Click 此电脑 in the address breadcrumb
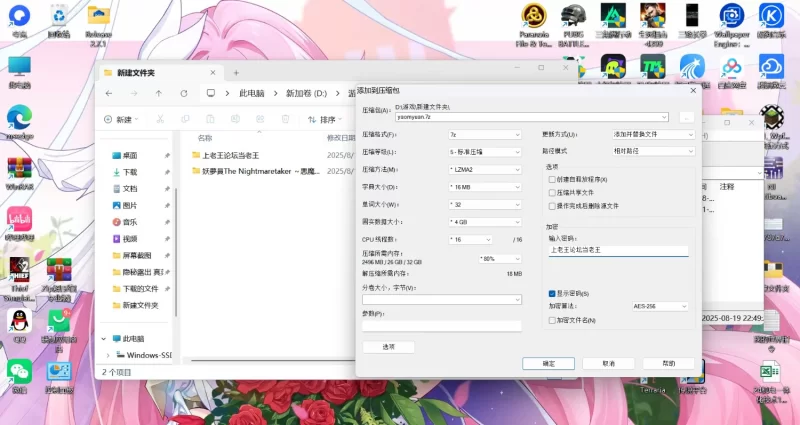This screenshot has width=800, height=425. (252, 93)
